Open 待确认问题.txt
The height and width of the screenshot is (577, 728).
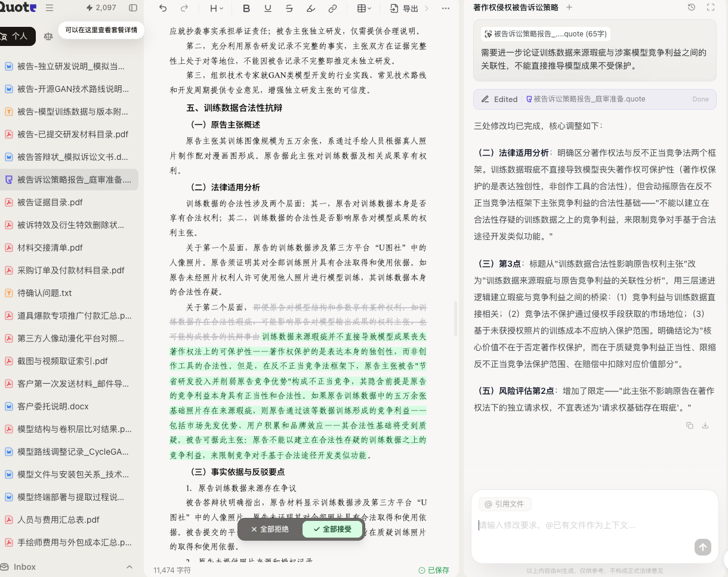tap(69, 293)
